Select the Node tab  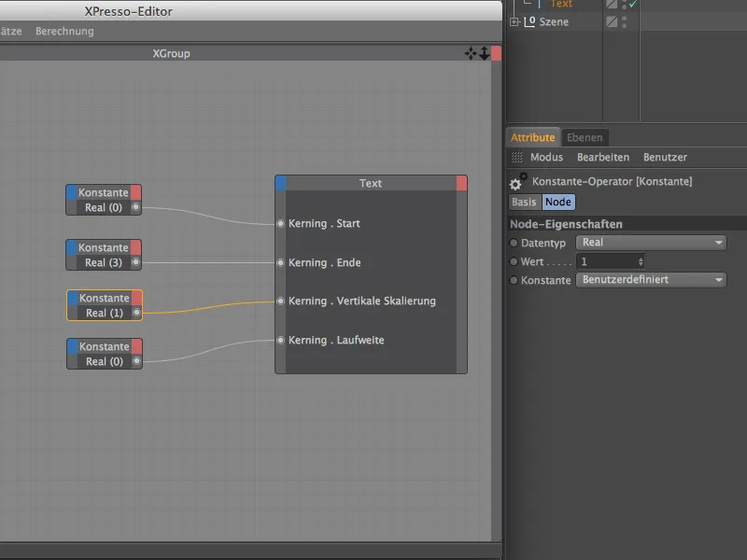(x=558, y=202)
